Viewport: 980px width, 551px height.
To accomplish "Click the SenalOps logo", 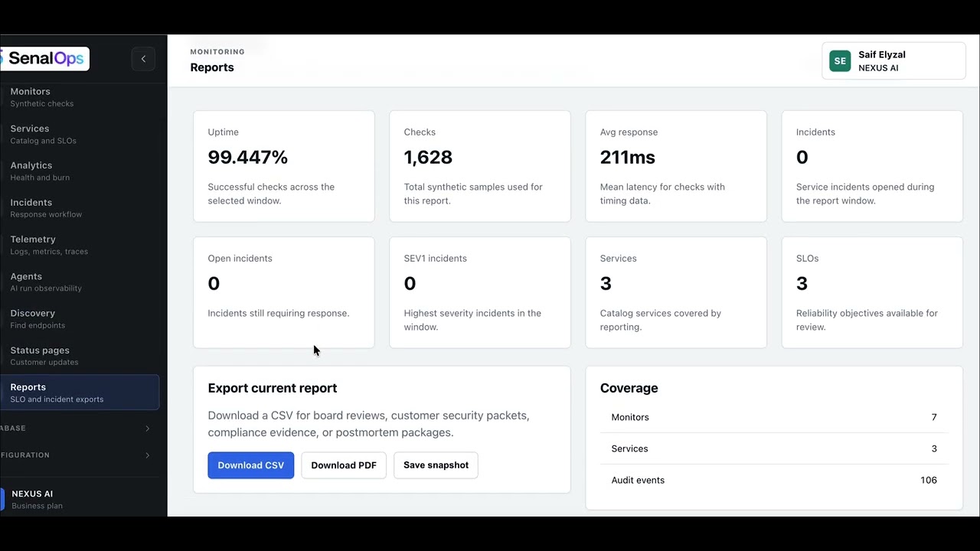I will pos(44,59).
